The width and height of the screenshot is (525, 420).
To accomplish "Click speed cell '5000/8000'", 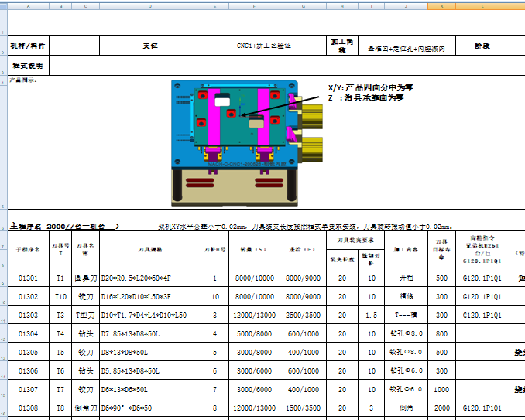I will pyautogui.click(x=255, y=333).
